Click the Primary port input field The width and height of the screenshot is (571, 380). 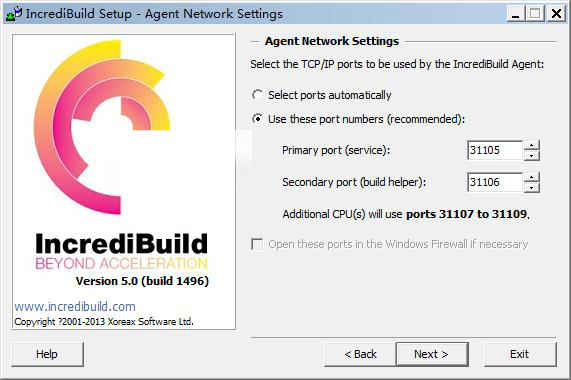pyautogui.click(x=495, y=150)
